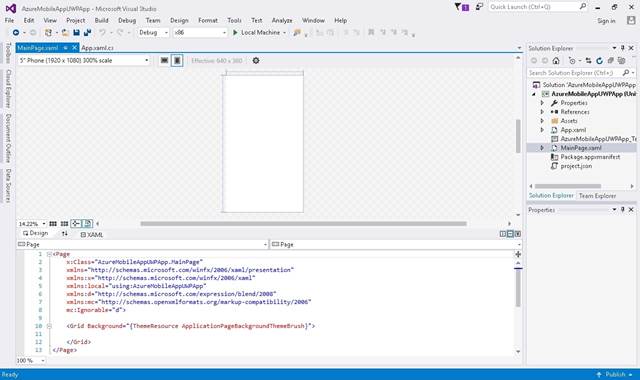Expand the Properties node in Solution Explorer
This screenshot has width=640, height=380.
coord(542,103)
